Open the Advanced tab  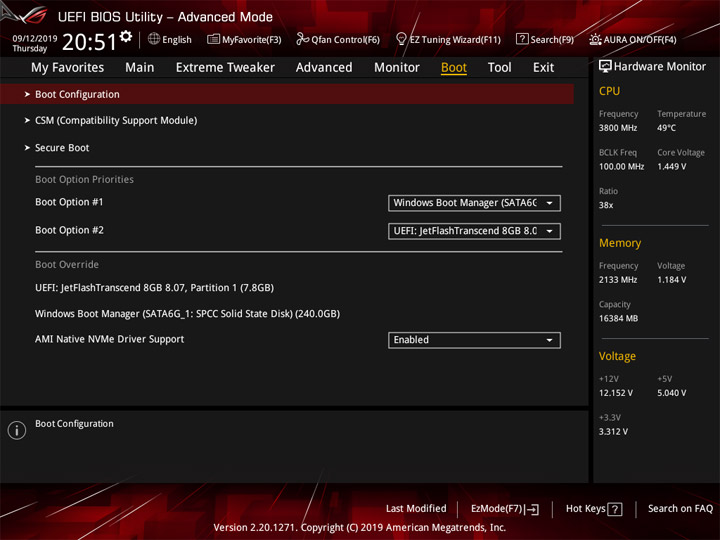324,68
